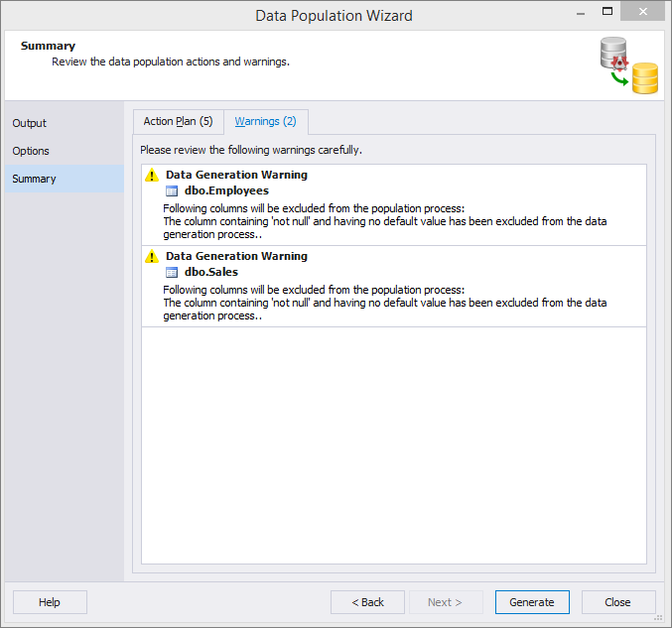
Task: Close the window with the X button
Action: point(643,12)
